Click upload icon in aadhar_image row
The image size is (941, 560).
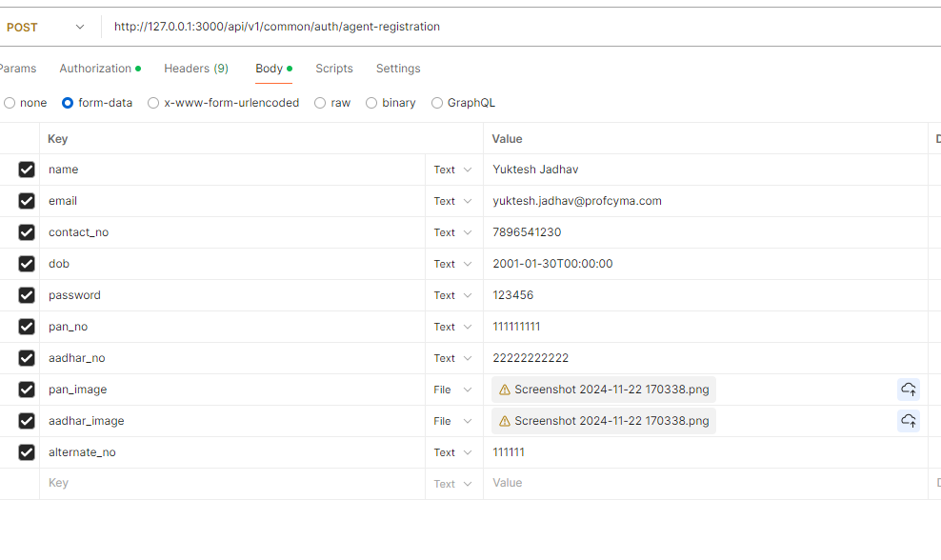[908, 421]
